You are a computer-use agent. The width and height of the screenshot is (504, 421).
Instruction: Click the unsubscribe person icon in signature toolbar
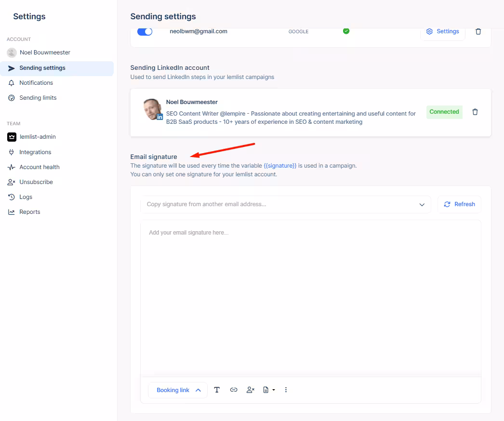click(x=250, y=390)
